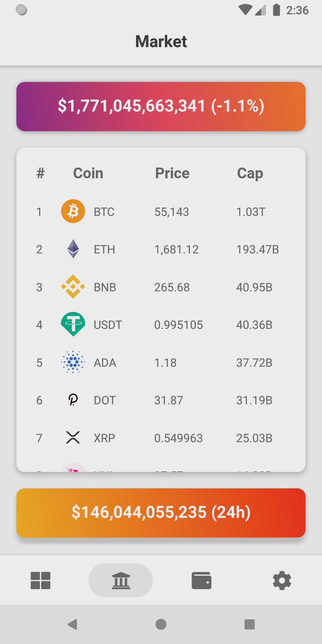Select the ETH market cap 193.47B
The height and width of the screenshot is (644, 322).
[257, 250]
